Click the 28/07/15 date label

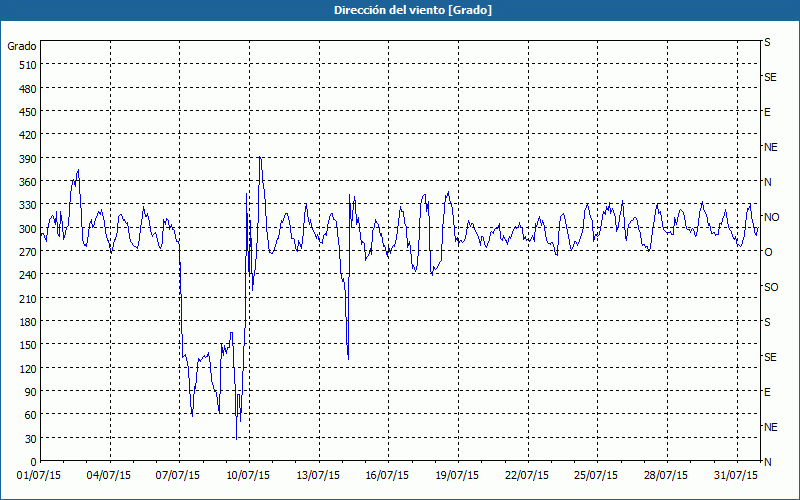(x=666, y=476)
